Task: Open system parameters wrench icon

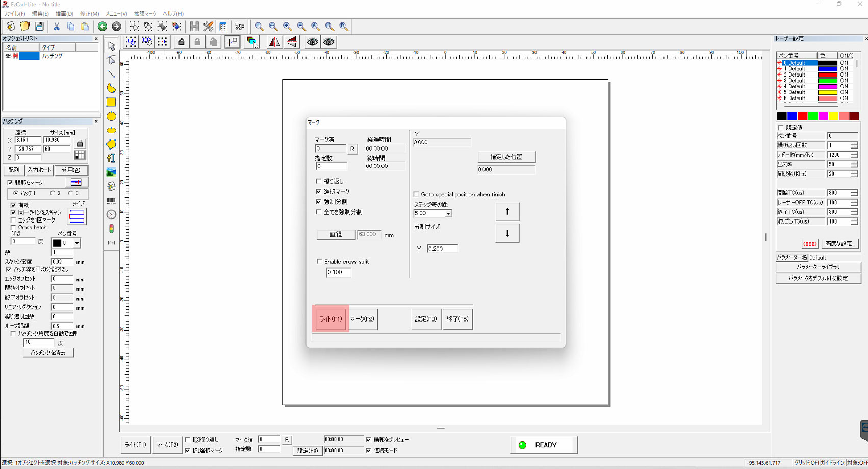Action: coord(209,27)
